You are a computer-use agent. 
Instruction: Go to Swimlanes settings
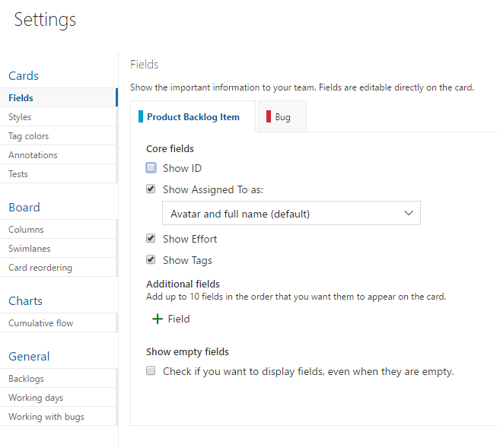[x=59, y=248]
